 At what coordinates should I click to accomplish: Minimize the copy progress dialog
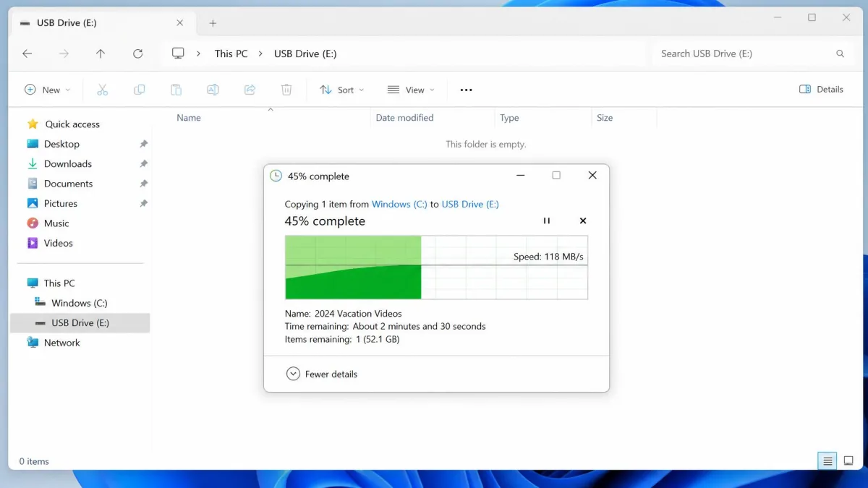point(521,176)
